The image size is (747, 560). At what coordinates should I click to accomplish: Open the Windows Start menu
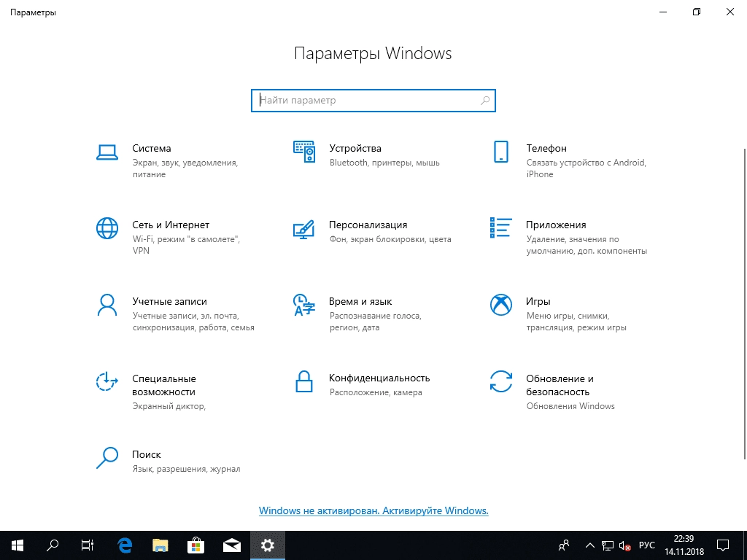click(x=18, y=545)
